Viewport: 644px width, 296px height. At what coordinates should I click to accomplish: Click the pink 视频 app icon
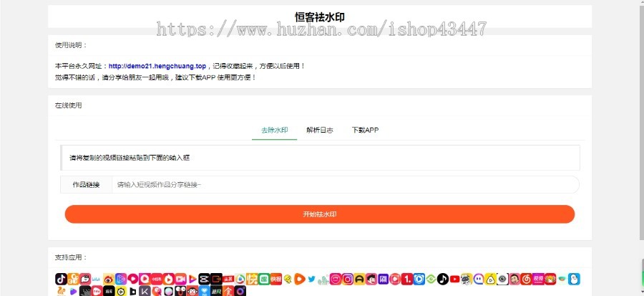point(538,279)
